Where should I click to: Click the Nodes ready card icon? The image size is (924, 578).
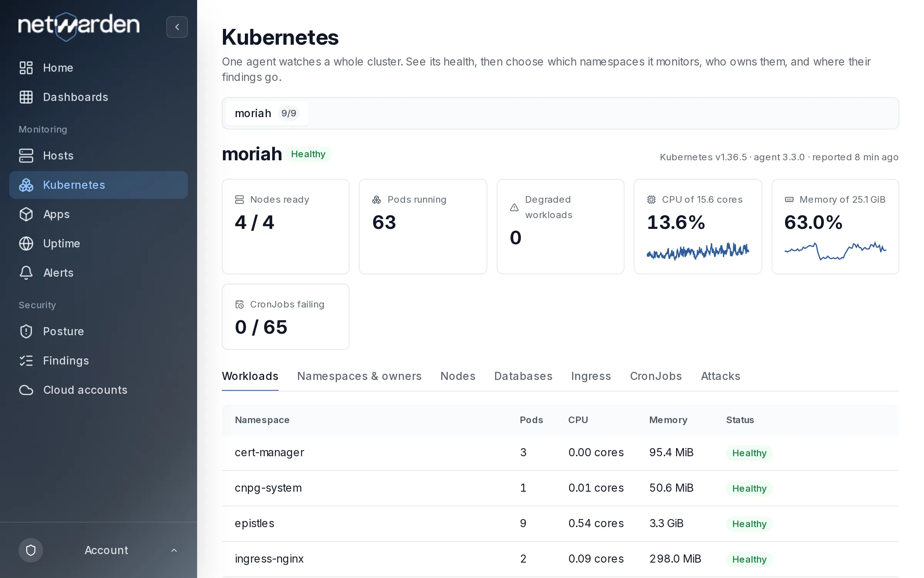(239, 200)
